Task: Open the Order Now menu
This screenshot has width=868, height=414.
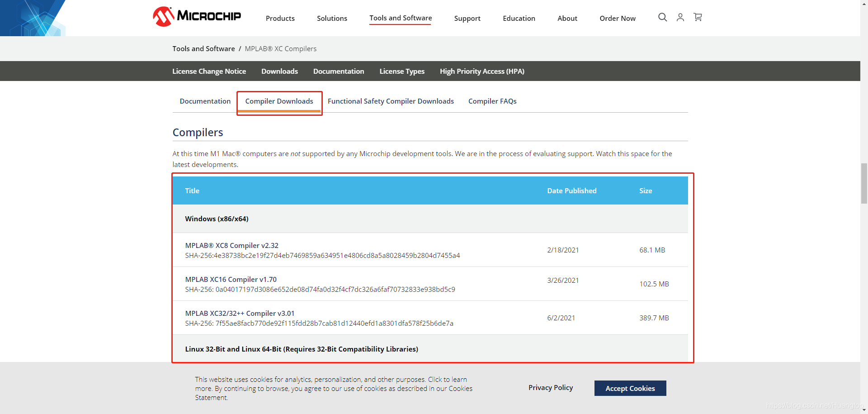Action: (618, 18)
